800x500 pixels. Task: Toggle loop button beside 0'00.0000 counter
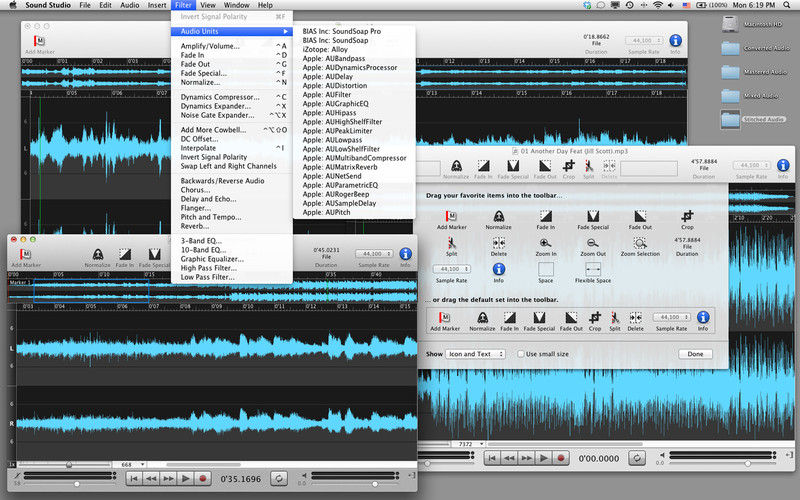637,458
